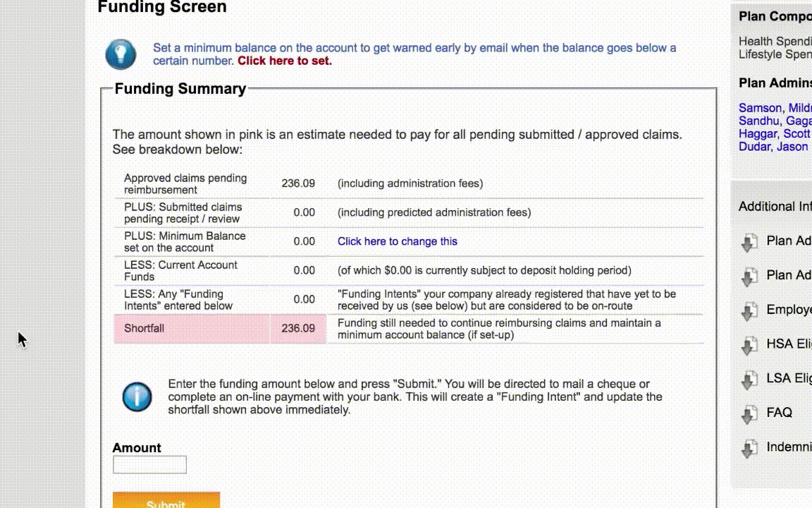This screenshot has height=508, width=812.
Task: Open the LSA Eli document link
Action: coord(789,378)
